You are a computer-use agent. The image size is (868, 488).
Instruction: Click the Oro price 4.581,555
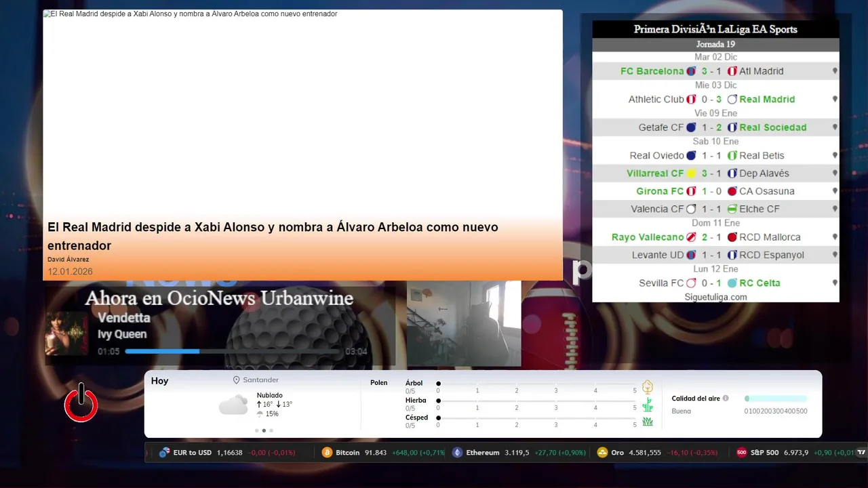tap(645, 453)
